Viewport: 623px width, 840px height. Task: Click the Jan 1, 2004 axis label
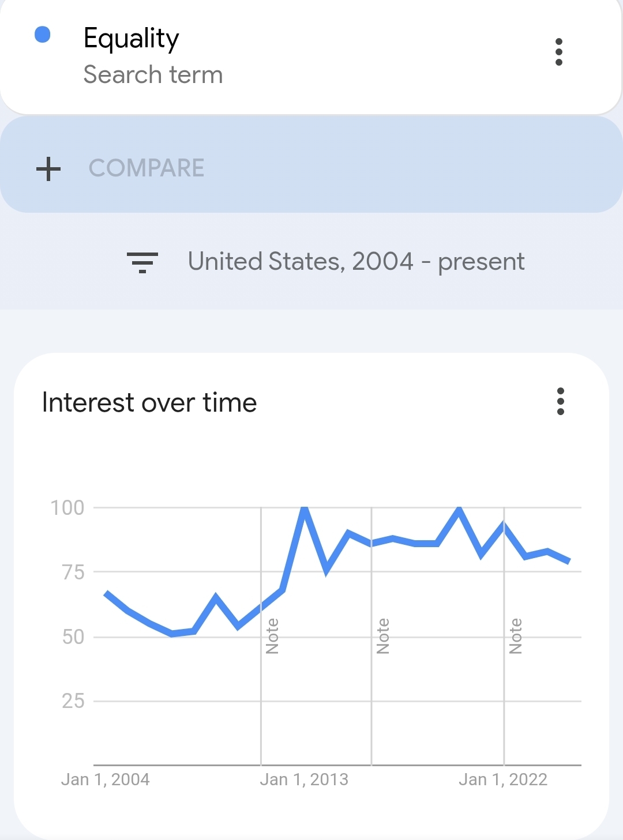tap(106, 779)
